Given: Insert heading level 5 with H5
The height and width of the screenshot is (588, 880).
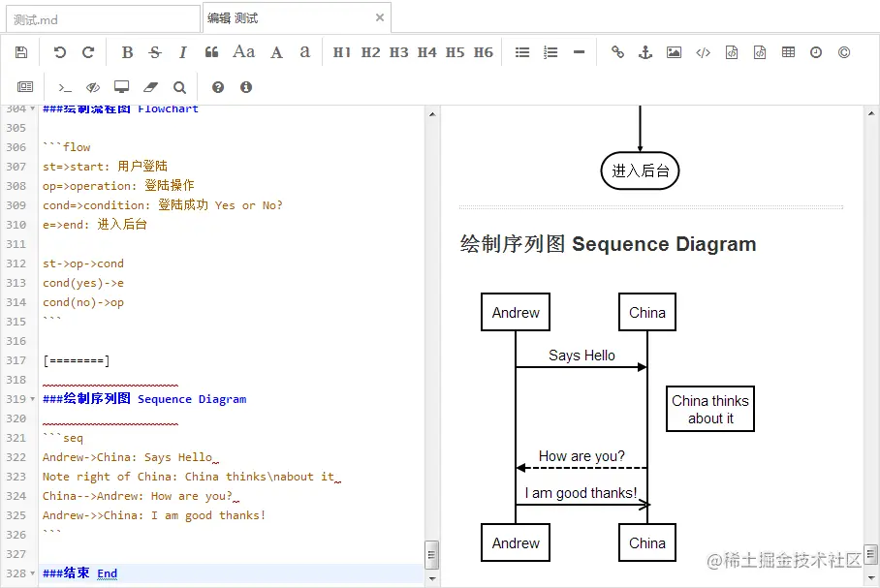Looking at the screenshot, I should tap(456, 52).
